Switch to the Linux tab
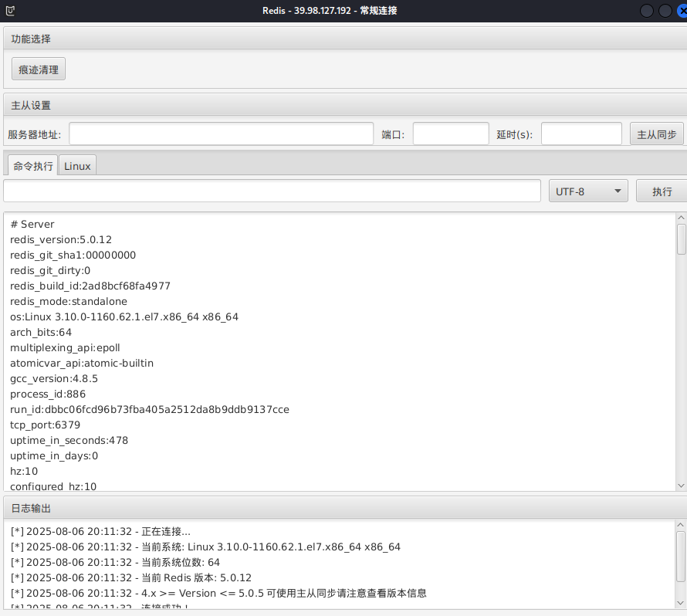 point(77,166)
